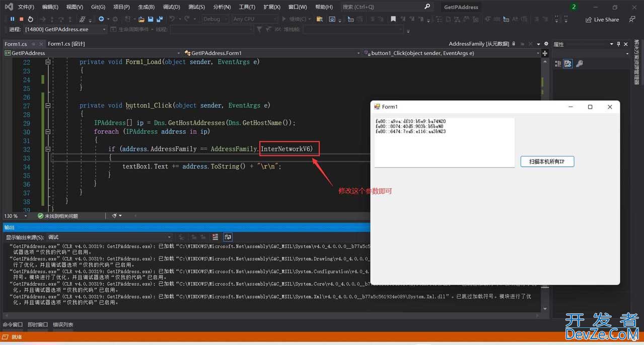Open the 调试(D) menu
The height and width of the screenshot is (345, 644).
pos(172,7)
